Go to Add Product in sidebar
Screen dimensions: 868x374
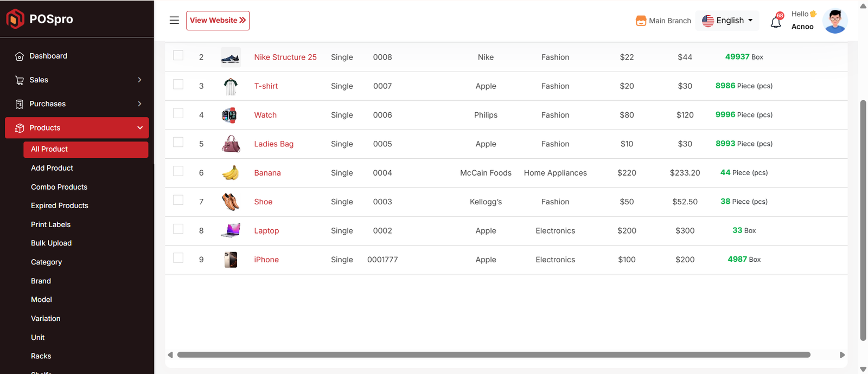52,168
